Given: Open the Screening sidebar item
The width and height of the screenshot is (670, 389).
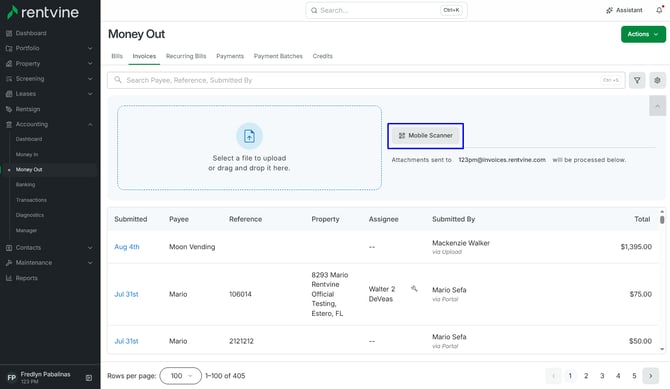Looking at the screenshot, I should (x=30, y=79).
